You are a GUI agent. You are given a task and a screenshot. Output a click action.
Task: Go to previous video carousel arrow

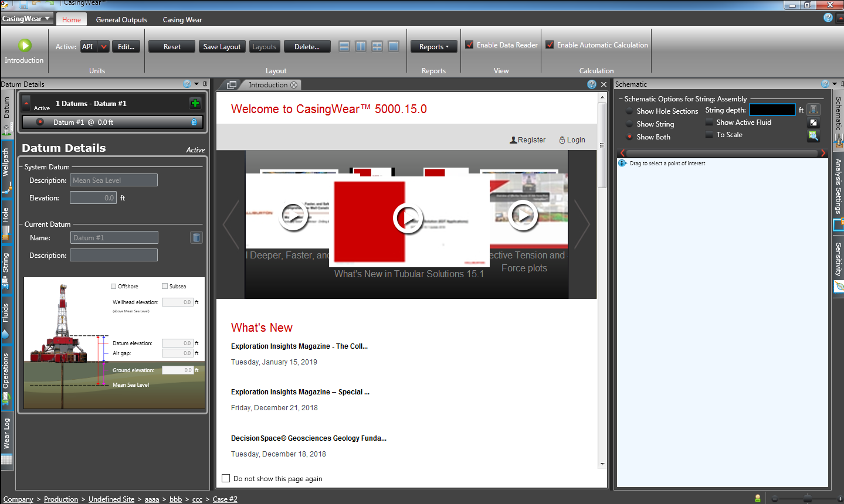(231, 224)
